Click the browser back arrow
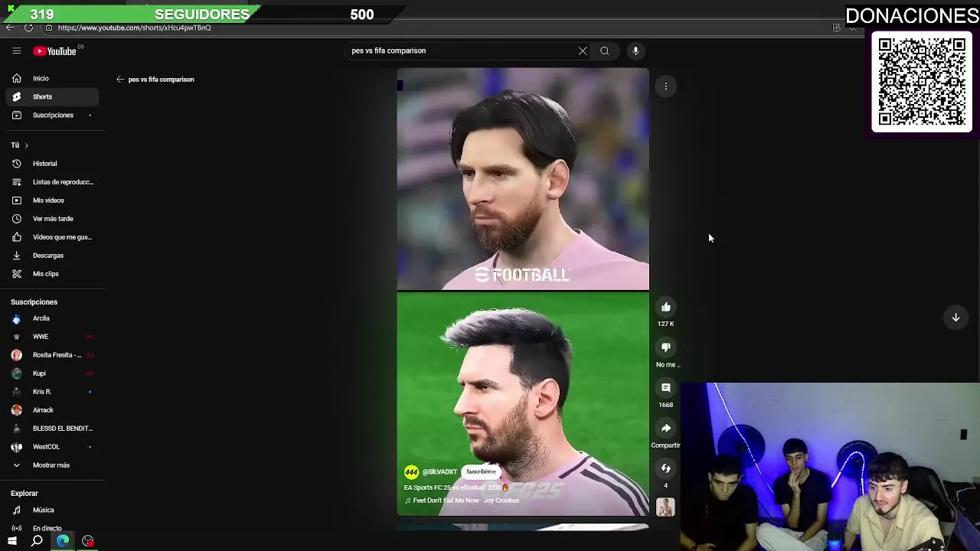980x551 pixels. [10, 28]
